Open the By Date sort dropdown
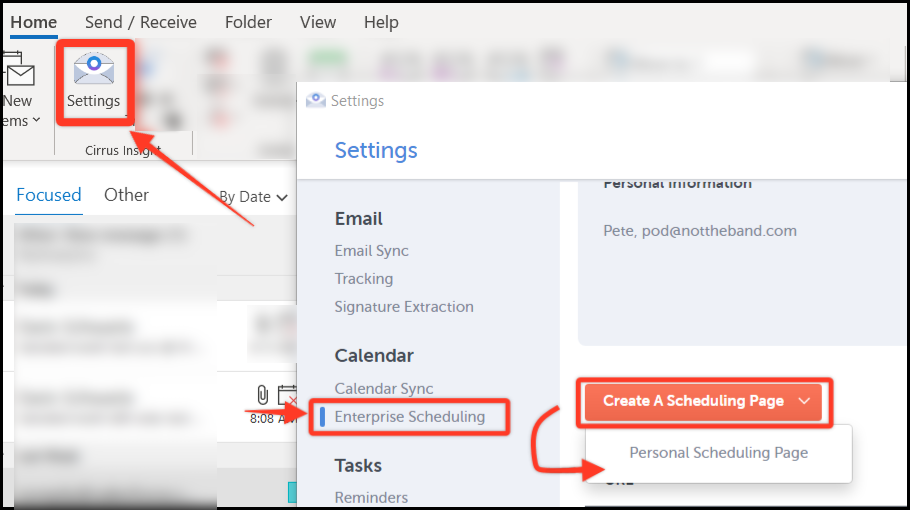 (x=253, y=197)
